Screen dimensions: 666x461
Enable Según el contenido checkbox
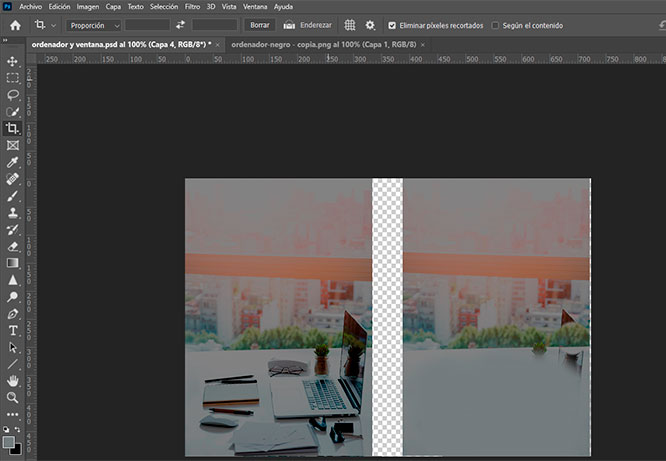[x=496, y=25]
